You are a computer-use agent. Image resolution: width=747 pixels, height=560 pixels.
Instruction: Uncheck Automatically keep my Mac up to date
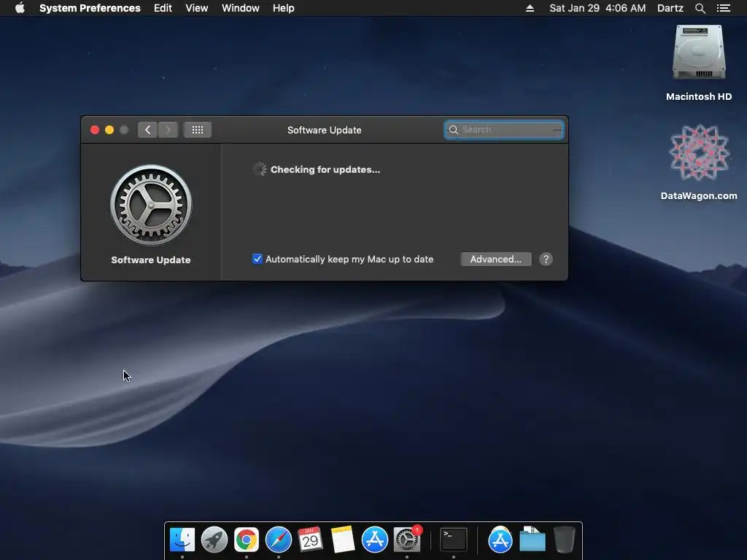tap(258, 259)
